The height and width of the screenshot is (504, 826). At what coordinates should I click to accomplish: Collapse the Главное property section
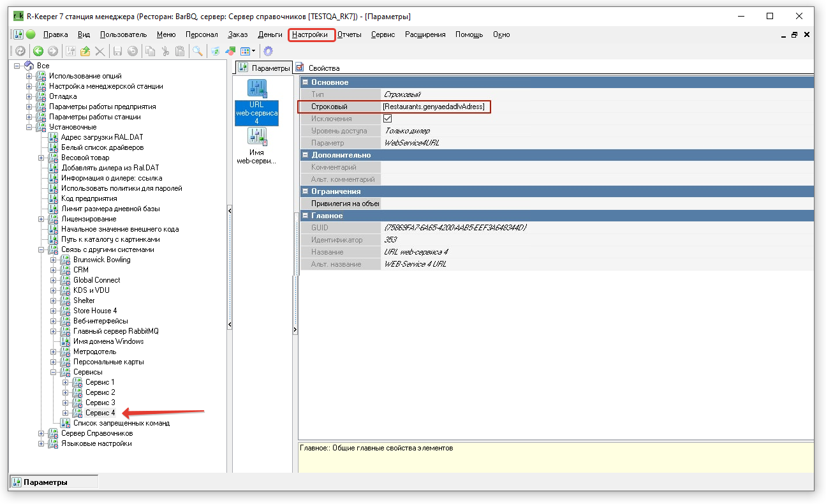(x=306, y=216)
